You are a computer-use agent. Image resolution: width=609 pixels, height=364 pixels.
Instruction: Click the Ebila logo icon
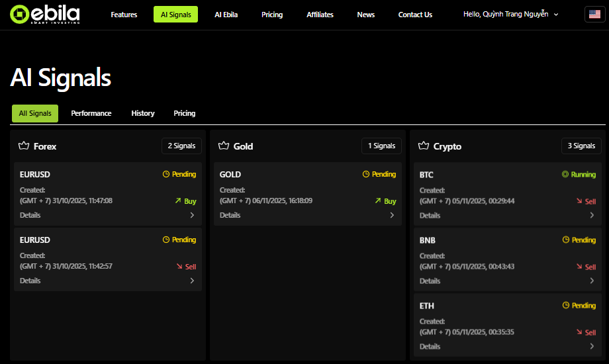point(20,15)
